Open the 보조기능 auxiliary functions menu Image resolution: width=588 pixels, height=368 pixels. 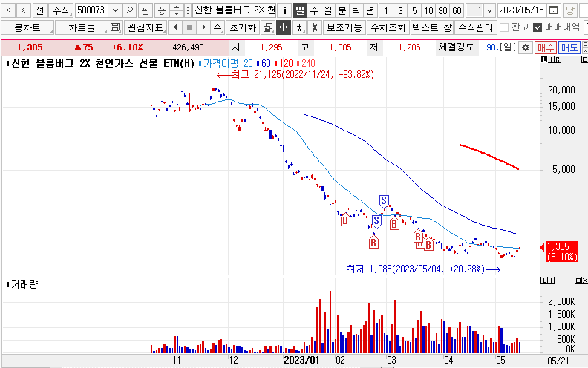[344, 27]
